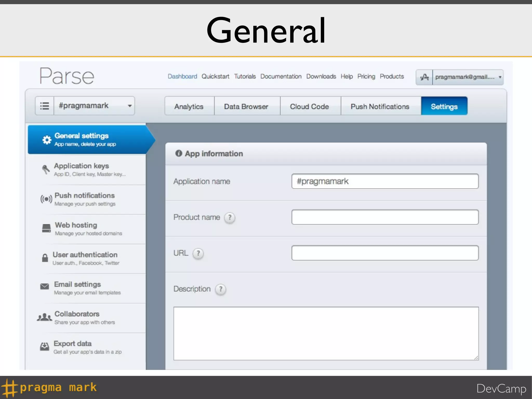Image resolution: width=532 pixels, height=399 pixels.
Task: Click the Push notifications broadcast icon
Action: (x=46, y=199)
